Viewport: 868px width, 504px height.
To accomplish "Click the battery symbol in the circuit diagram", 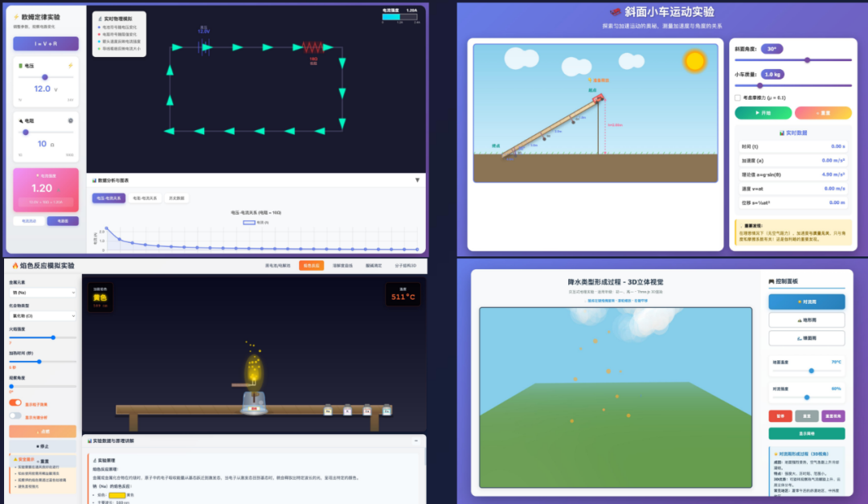I will coord(203,47).
